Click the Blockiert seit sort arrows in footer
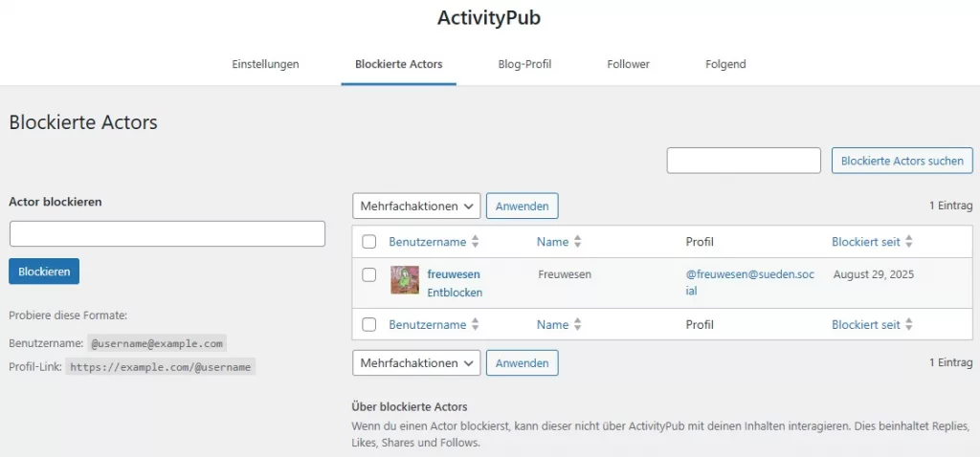 coord(909,325)
